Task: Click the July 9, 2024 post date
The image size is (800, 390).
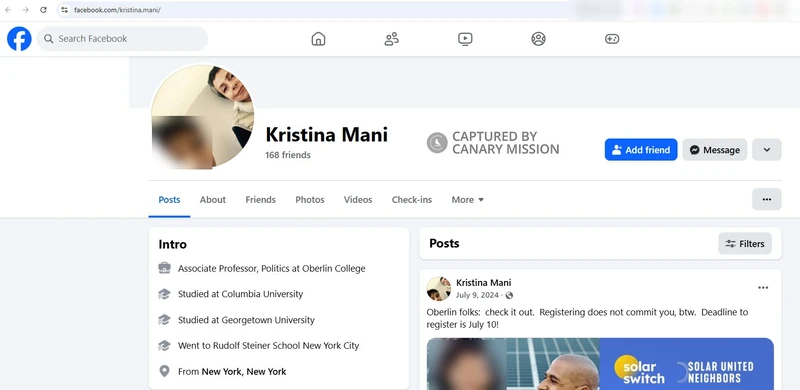Action: pos(478,296)
